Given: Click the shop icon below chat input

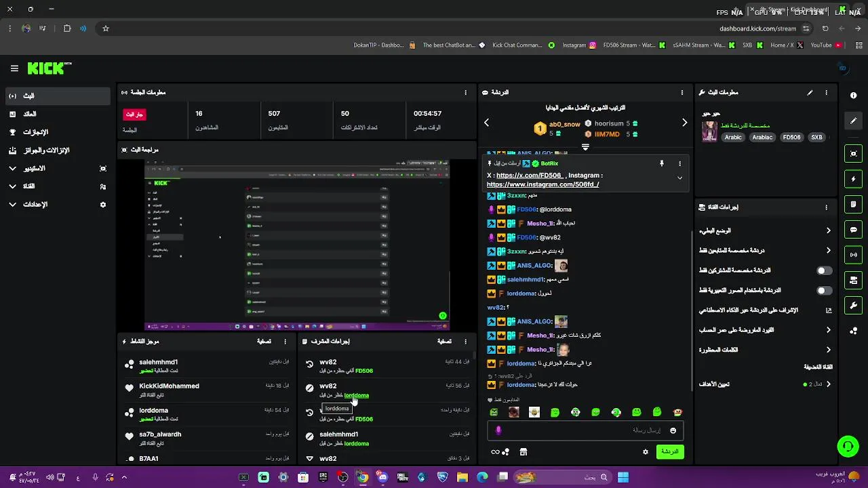Looking at the screenshot, I should click(524, 452).
